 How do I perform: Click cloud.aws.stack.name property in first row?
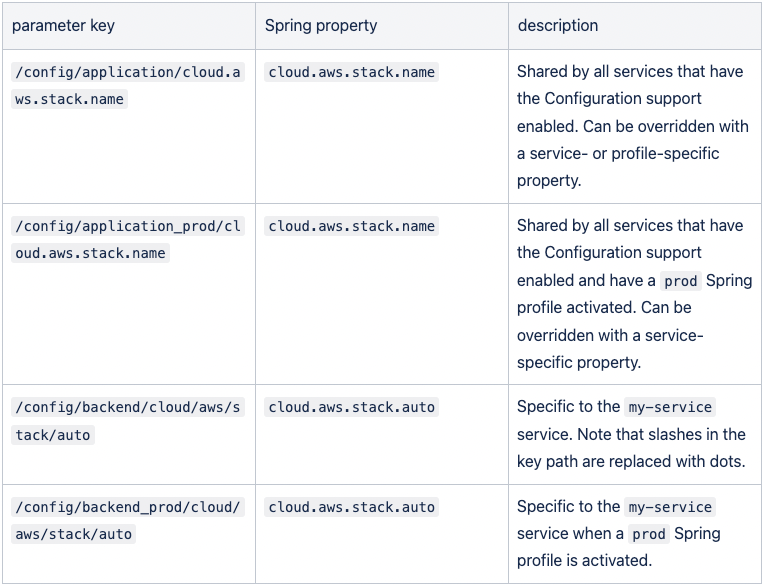[351, 72]
